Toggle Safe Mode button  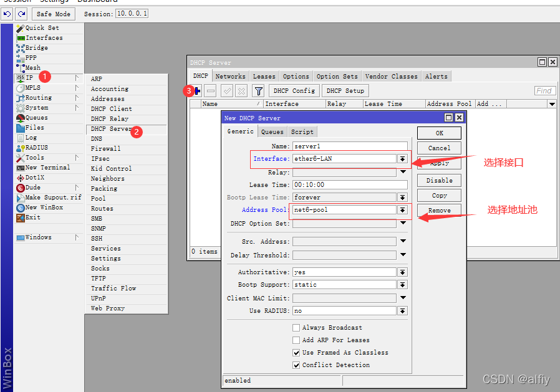[x=54, y=14]
